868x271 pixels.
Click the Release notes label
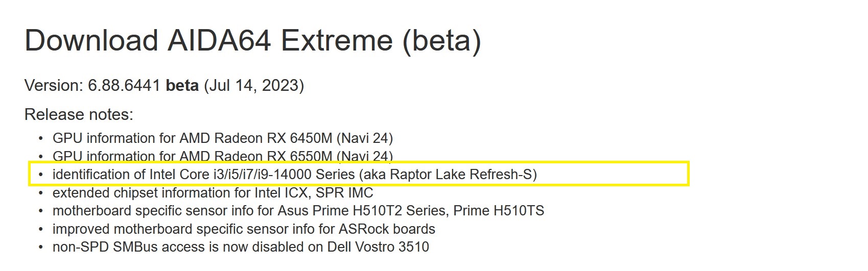(x=79, y=114)
